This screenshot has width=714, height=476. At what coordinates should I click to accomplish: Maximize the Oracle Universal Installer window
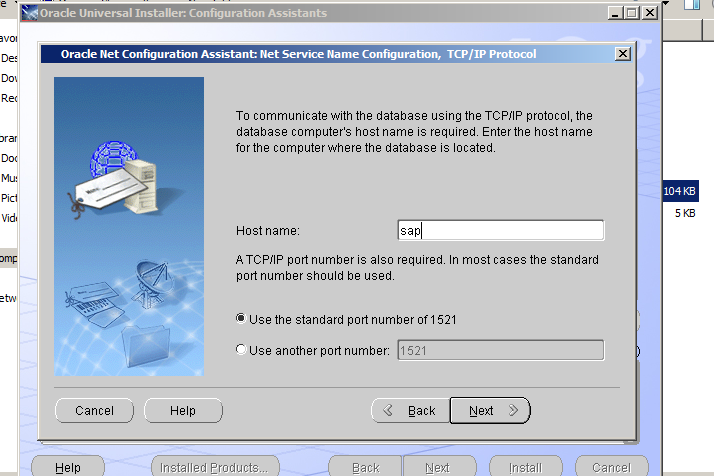[632, 13]
